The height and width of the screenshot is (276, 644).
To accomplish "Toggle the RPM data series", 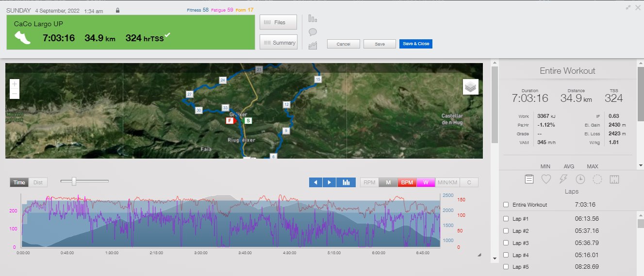I will coord(369,182).
